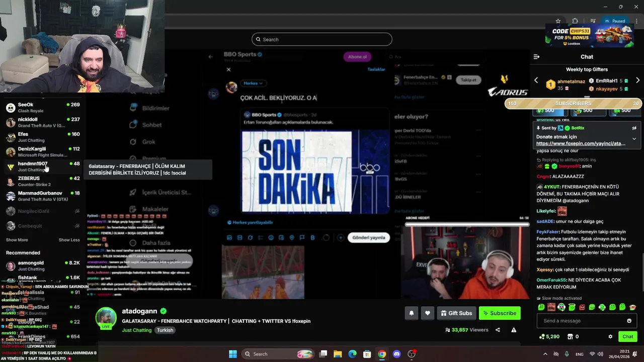Open volume control in system tray

tap(601, 354)
